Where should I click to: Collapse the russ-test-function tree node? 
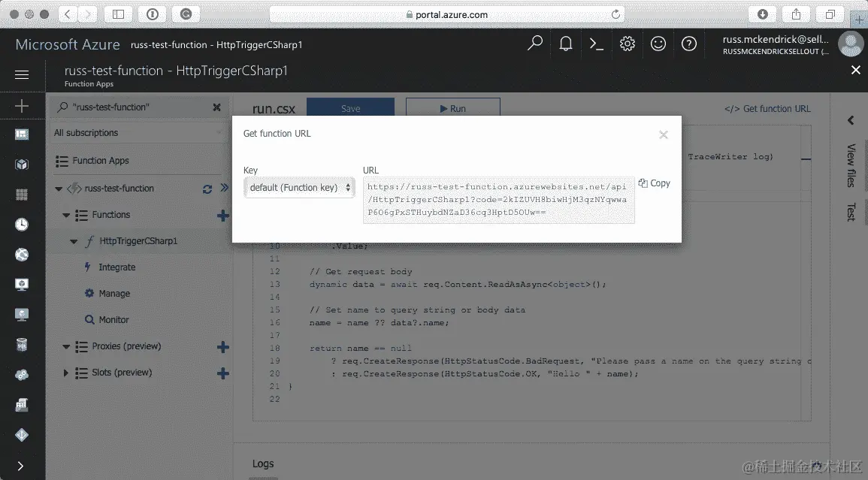(x=59, y=189)
